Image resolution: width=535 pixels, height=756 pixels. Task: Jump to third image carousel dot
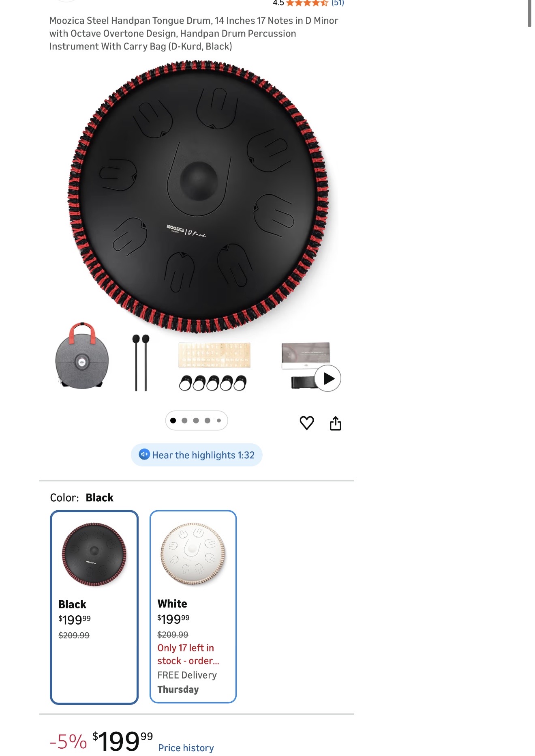[x=196, y=421]
